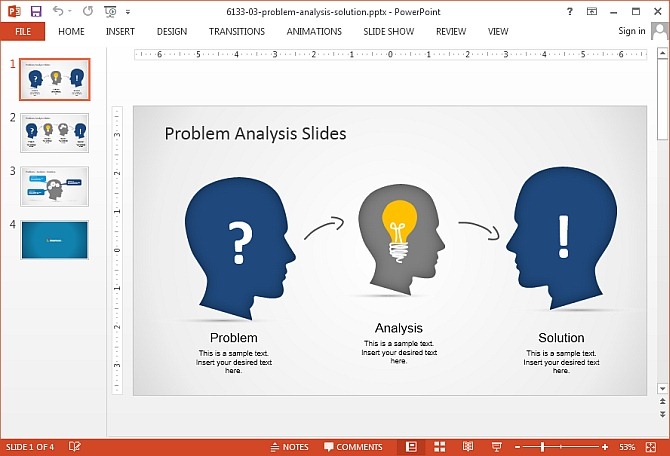The width and height of the screenshot is (670, 456).
Task: Switch to the HOME tab
Action: coord(71,32)
